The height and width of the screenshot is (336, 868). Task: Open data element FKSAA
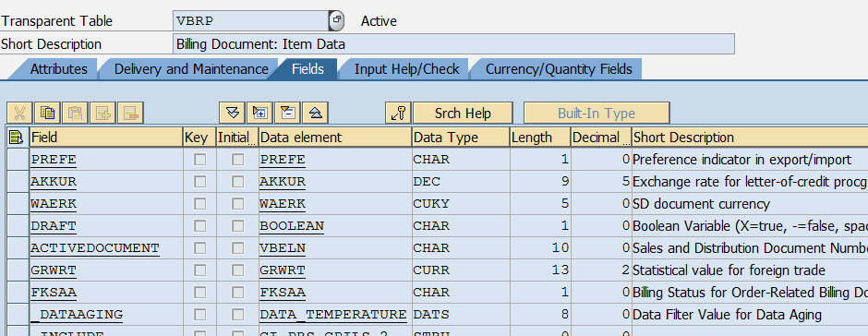coord(283,293)
